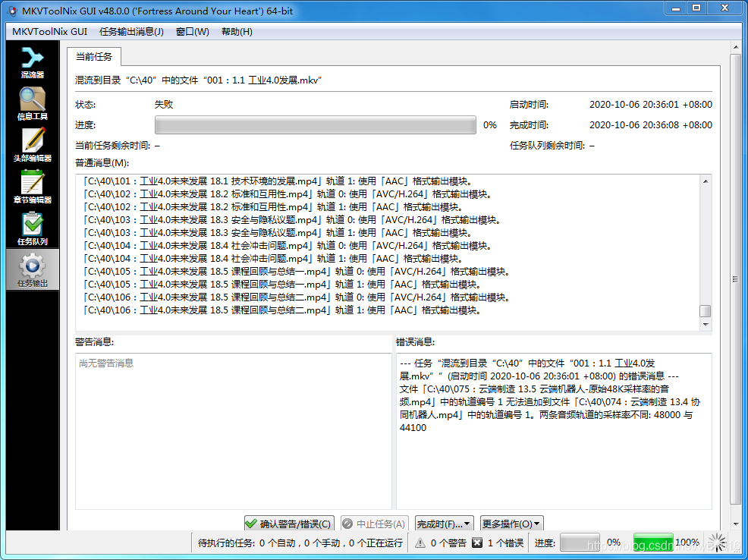Maximize the MKVToolNix window
The width and height of the screenshot is (748, 560).
coord(696,8)
